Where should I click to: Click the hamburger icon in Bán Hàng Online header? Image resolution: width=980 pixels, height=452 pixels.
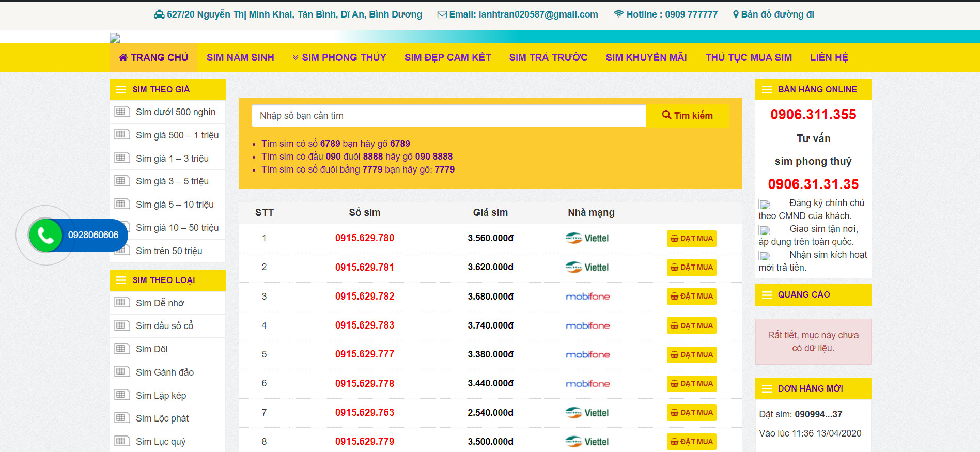pyautogui.click(x=767, y=89)
